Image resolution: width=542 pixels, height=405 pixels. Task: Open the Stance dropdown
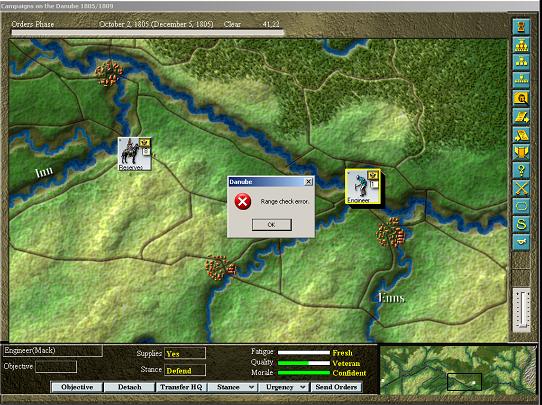pos(233,387)
